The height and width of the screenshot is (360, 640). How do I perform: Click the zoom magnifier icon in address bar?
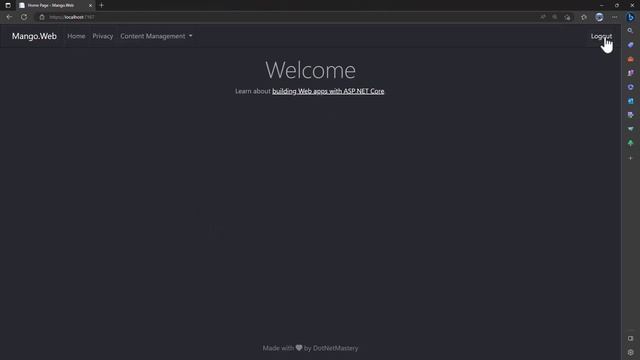(x=555, y=17)
